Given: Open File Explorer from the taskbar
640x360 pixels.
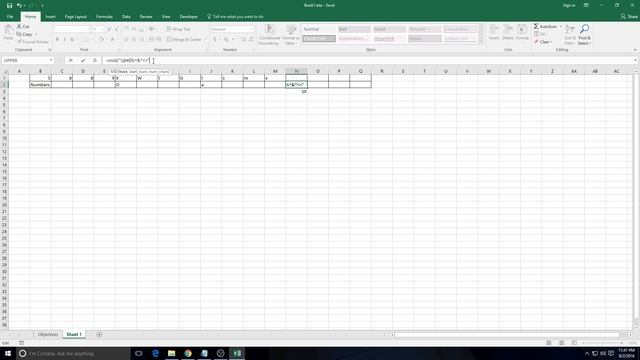Looking at the screenshot, I should (x=171, y=353).
